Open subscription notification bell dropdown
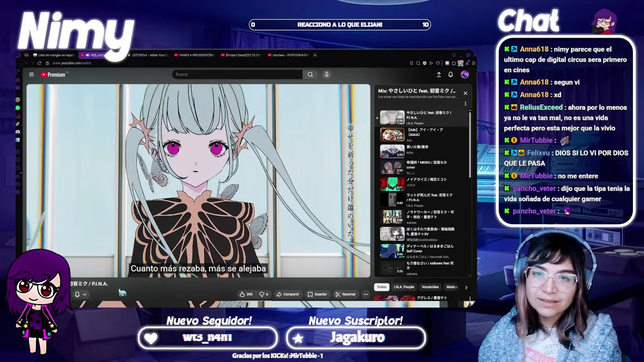 tap(80, 295)
